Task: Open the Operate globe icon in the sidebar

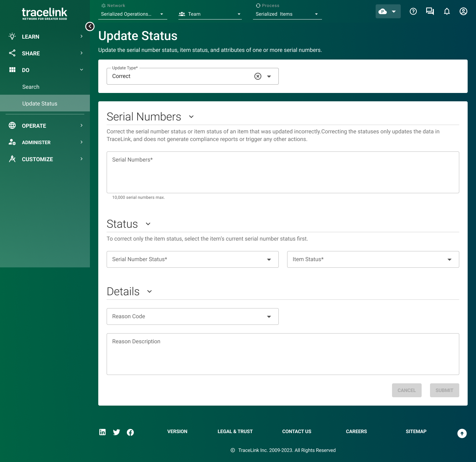Action: (12, 126)
